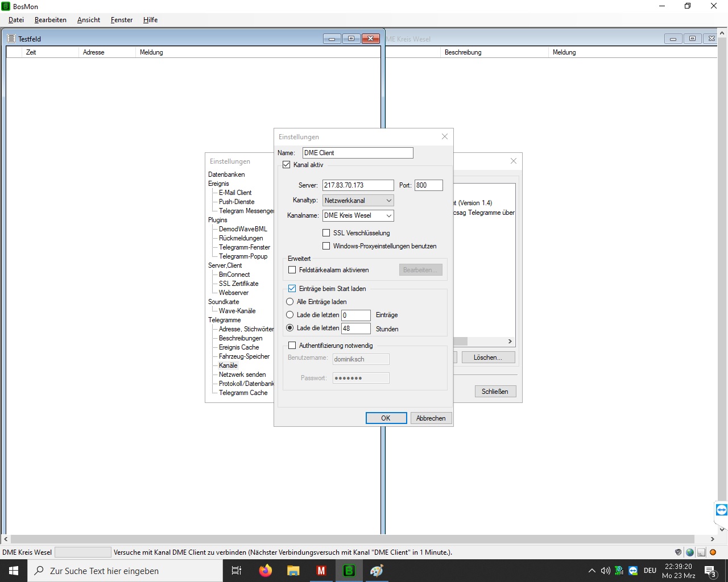The height and width of the screenshot is (582, 728).
Task: Click the Löschen... button
Action: coord(487,357)
